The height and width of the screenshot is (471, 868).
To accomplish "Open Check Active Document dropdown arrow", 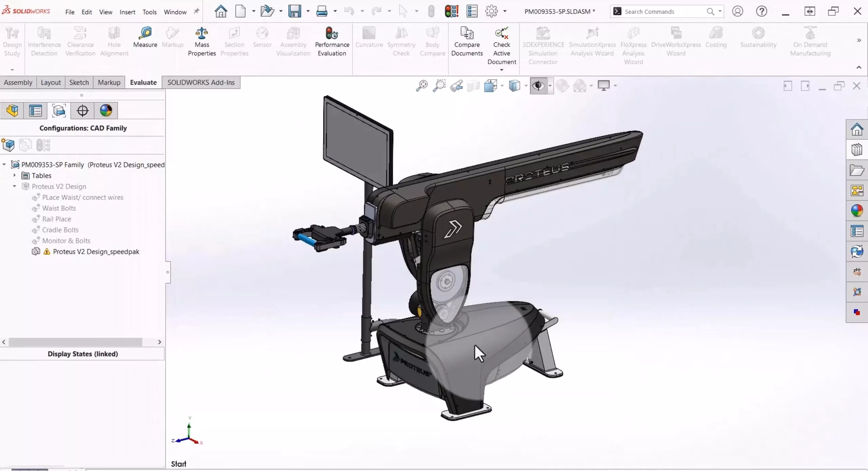I will pyautogui.click(x=502, y=70).
